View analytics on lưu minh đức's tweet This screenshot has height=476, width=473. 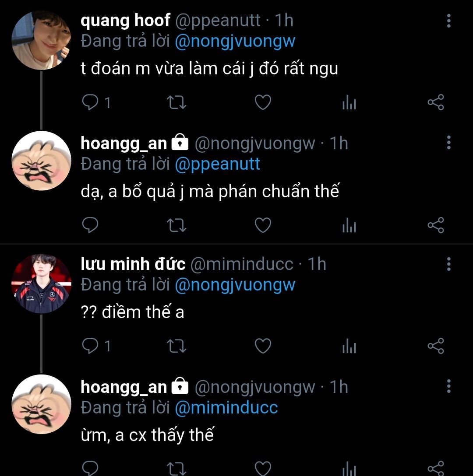(x=349, y=346)
